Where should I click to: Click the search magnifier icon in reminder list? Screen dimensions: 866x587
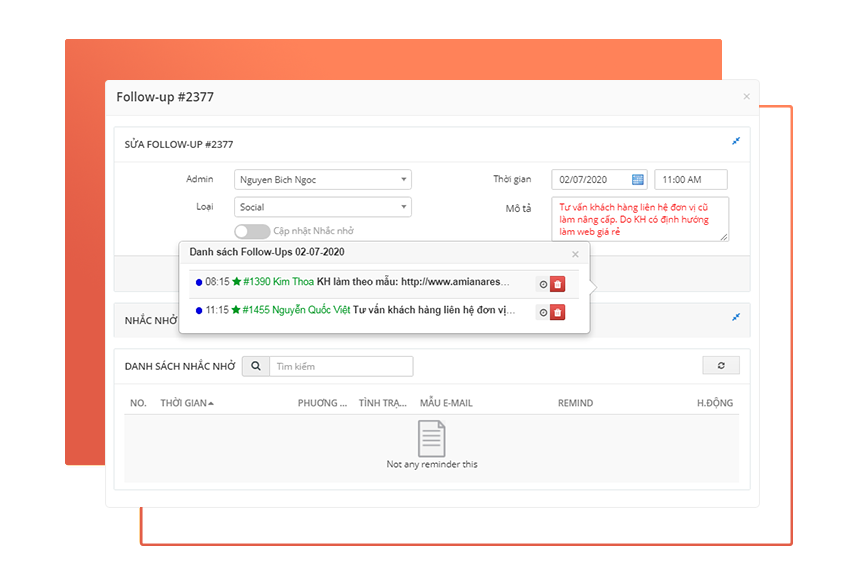point(256,367)
